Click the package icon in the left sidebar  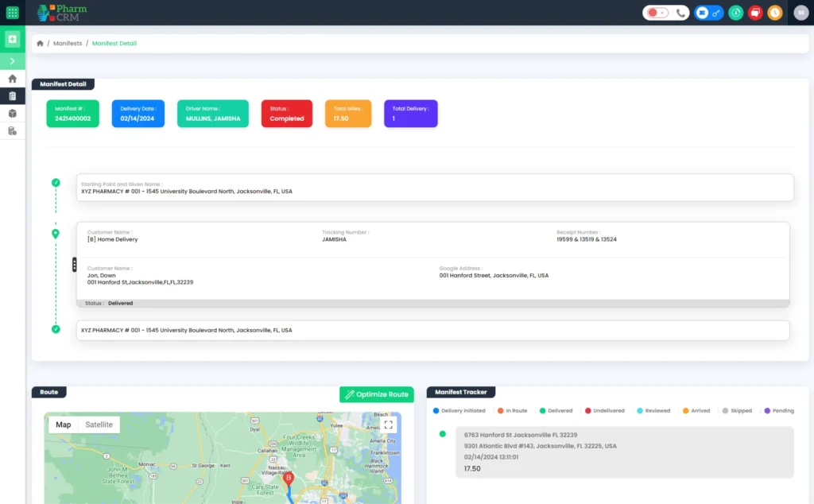12,113
